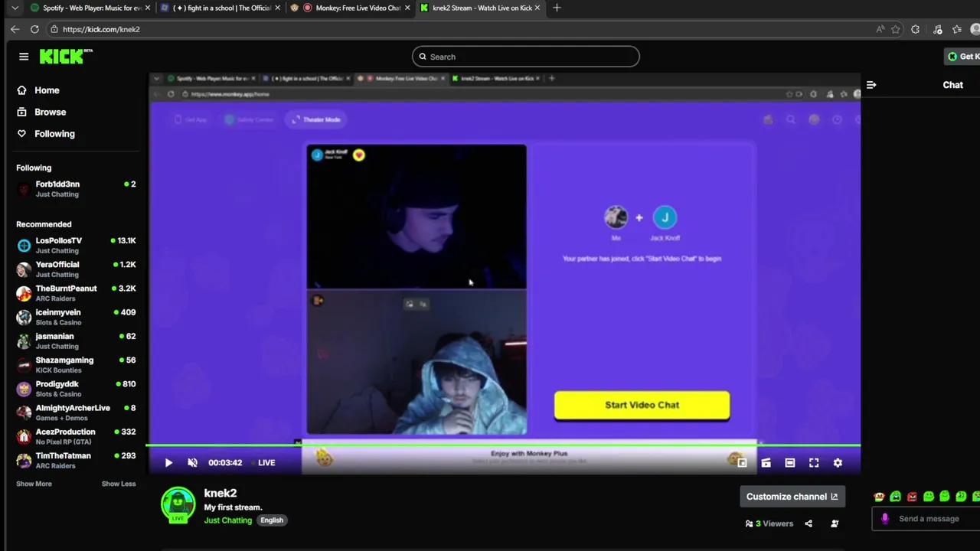Image resolution: width=980 pixels, height=551 pixels.
Task: Open the player settings gear
Action: (838, 462)
